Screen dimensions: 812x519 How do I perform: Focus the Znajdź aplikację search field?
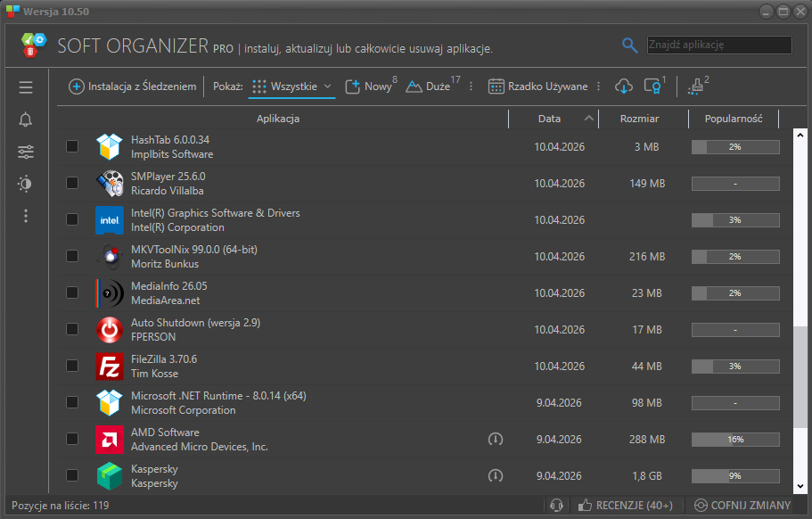coord(719,45)
